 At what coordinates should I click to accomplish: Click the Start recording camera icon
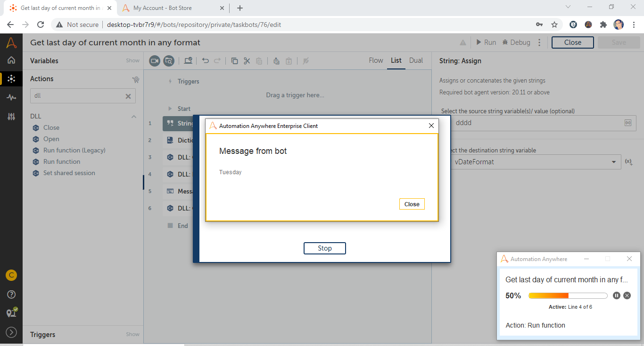155,61
